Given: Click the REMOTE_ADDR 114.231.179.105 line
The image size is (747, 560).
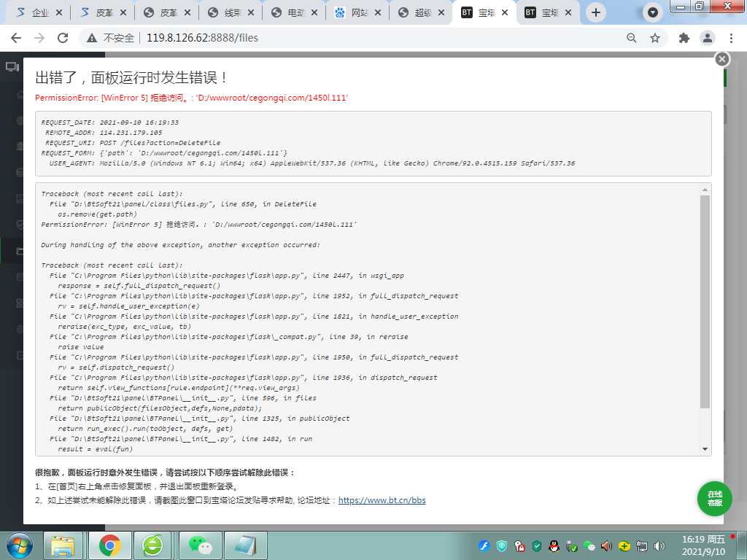Looking at the screenshot, I should pyautogui.click(x=104, y=133).
